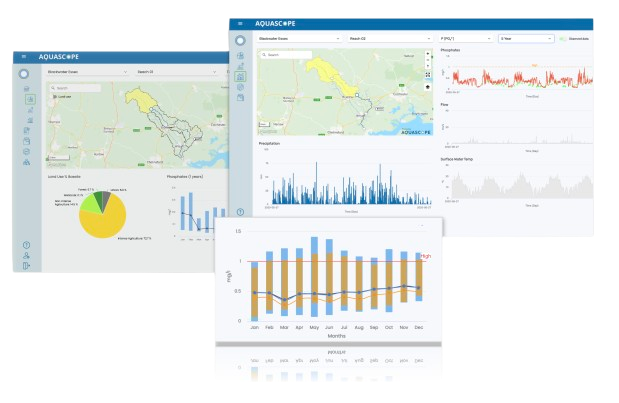
Task: Expand catchment dropdown in land-use window
Action: (x=87, y=72)
